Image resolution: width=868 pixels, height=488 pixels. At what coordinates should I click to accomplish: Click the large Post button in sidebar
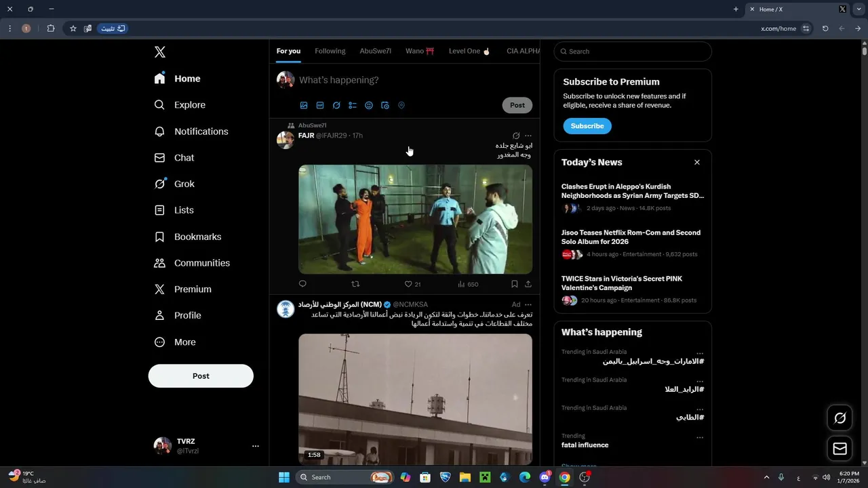pos(201,376)
